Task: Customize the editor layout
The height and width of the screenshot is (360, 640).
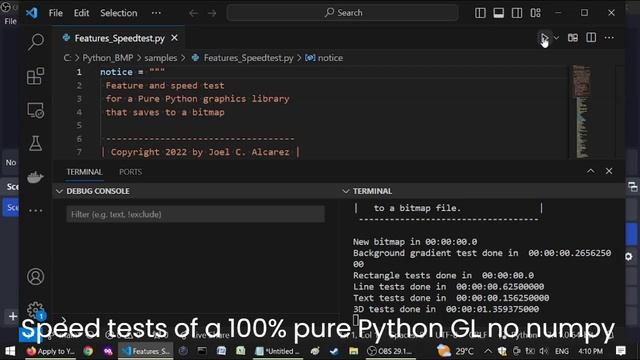Action: point(536,13)
